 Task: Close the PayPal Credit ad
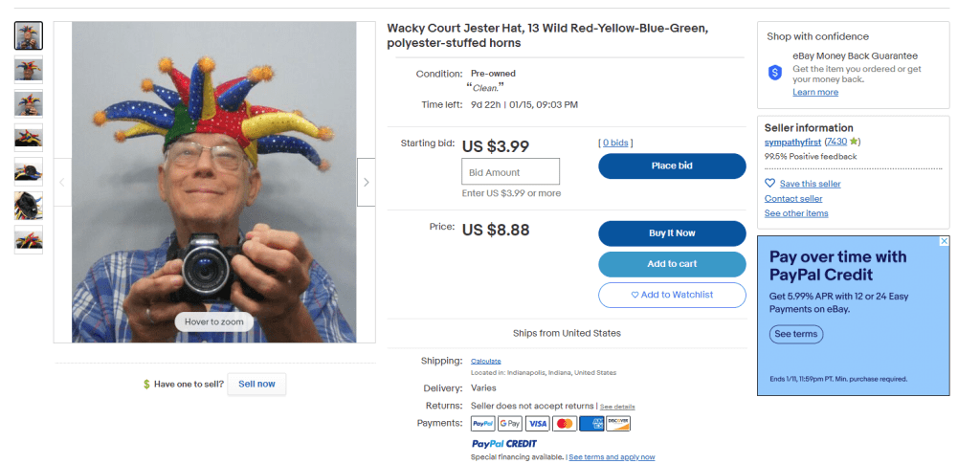[x=944, y=242]
